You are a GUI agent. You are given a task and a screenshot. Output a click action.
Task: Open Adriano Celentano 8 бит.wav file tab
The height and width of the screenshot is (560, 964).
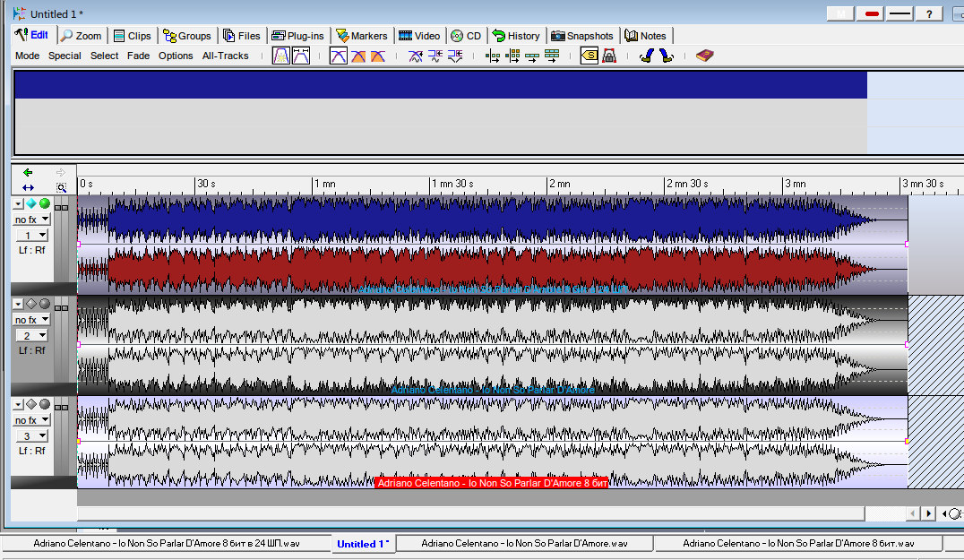pos(798,543)
